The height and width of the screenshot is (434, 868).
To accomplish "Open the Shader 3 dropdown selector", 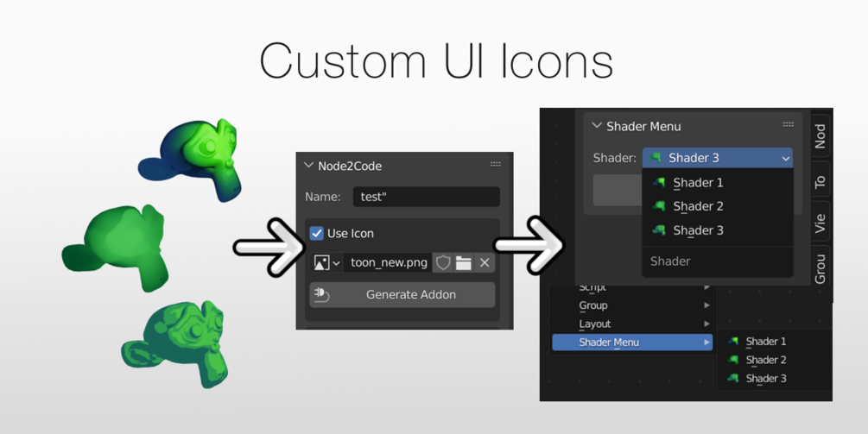I will click(x=718, y=158).
